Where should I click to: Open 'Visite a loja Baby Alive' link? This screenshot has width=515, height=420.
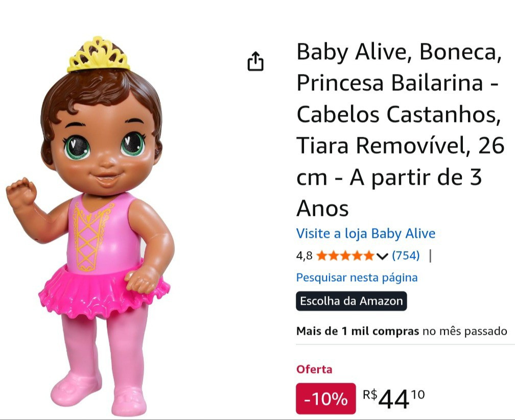tap(365, 233)
